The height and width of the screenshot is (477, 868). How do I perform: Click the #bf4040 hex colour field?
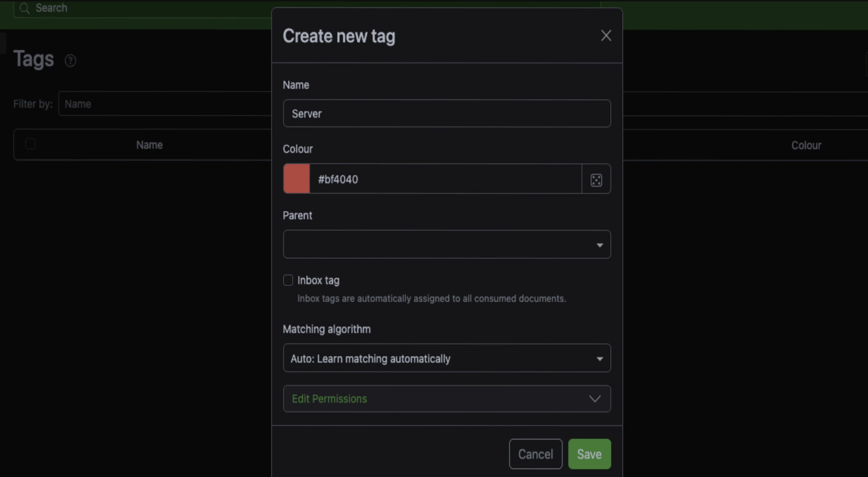point(445,179)
